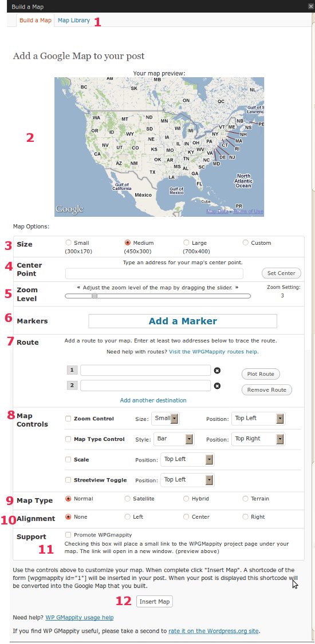Open WP GMappity usage help link
Image resolution: width=315 pixels, height=644 pixels.
pos(80,617)
